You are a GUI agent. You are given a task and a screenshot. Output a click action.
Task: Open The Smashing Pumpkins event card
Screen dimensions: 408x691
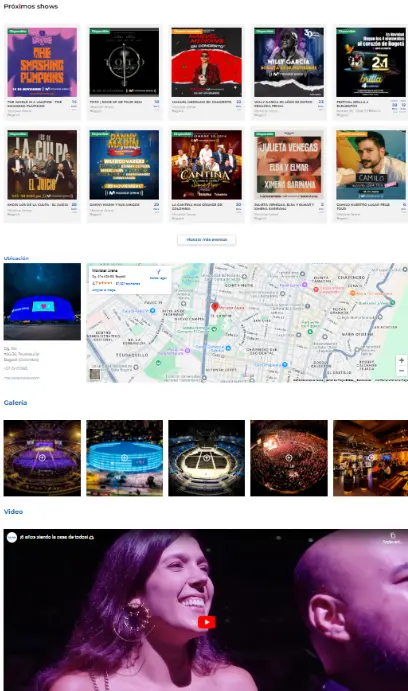pyautogui.click(x=42, y=71)
